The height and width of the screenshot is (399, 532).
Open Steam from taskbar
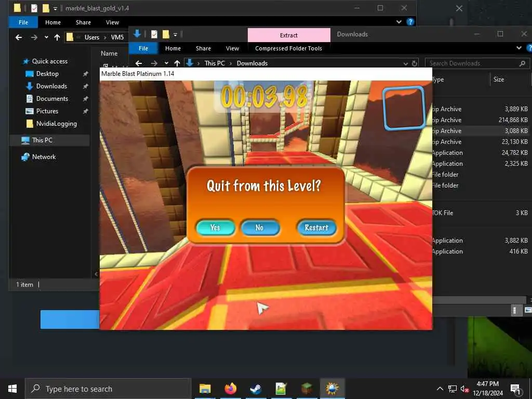[256, 389]
